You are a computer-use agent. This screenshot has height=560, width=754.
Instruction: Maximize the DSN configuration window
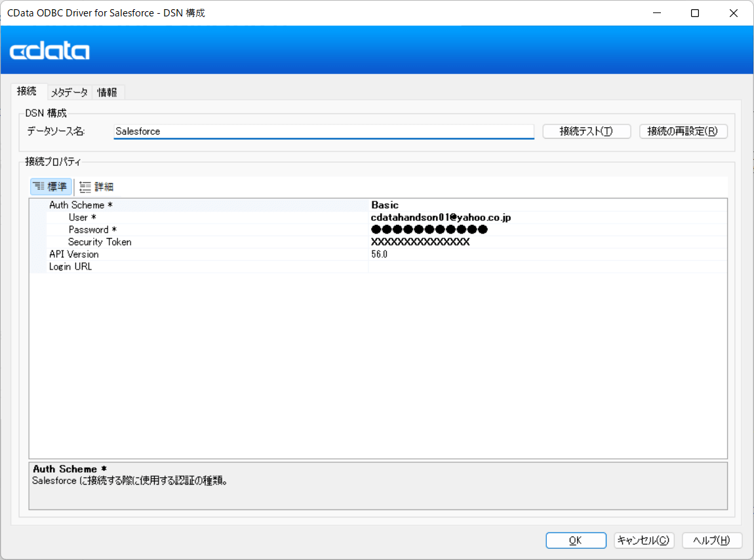click(695, 13)
